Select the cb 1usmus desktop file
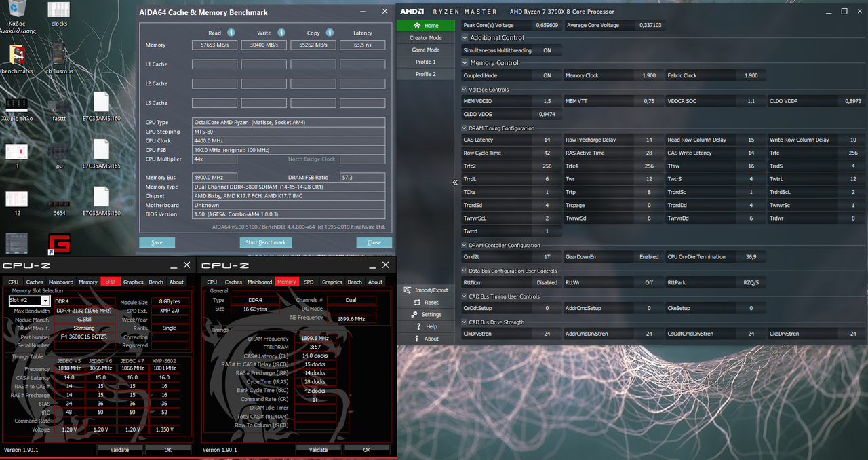Image resolution: width=868 pixels, height=460 pixels. click(59, 58)
